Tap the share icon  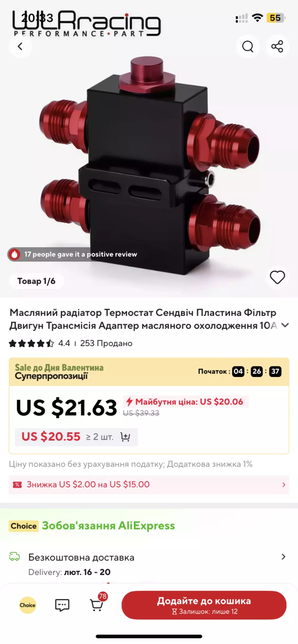(277, 46)
